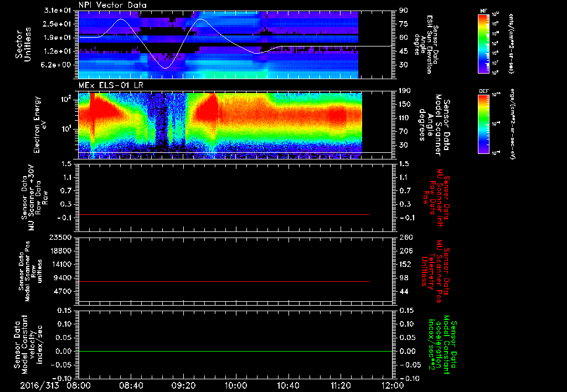
Task: Click the MU Scanner +30V Raw Data title
Action: click(35, 198)
